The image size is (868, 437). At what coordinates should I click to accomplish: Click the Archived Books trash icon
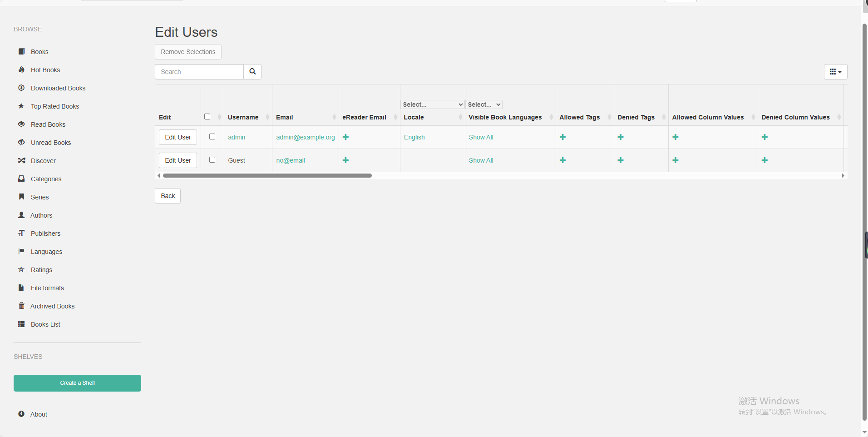[21, 306]
